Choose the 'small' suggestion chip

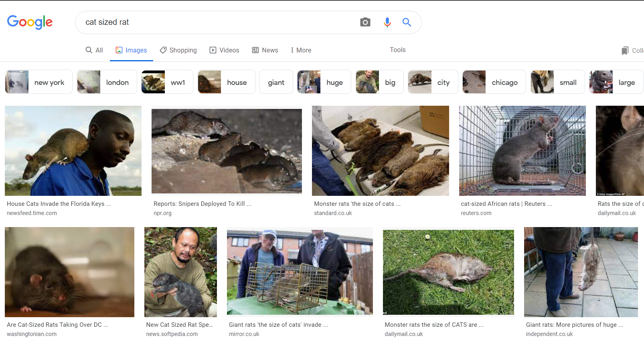point(557,82)
